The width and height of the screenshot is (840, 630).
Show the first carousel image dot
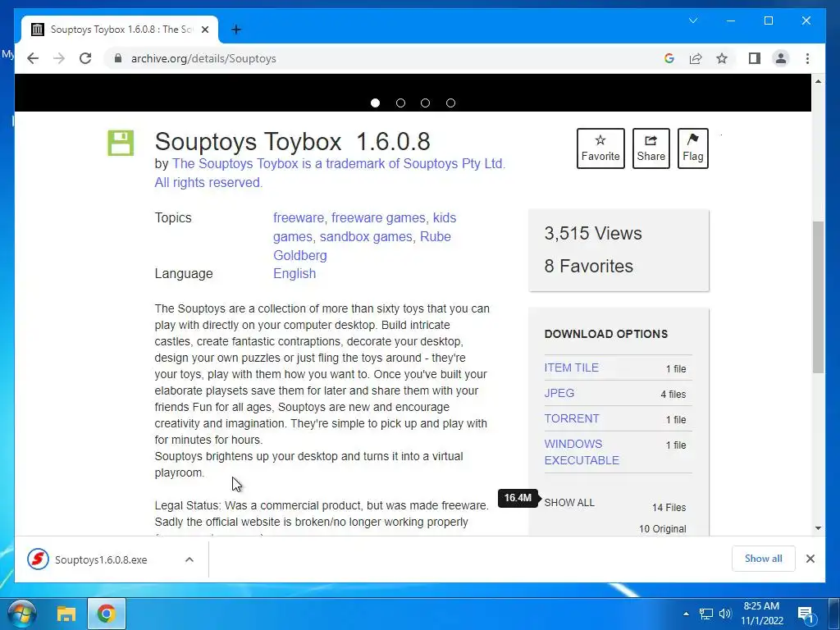pyautogui.click(x=375, y=103)
